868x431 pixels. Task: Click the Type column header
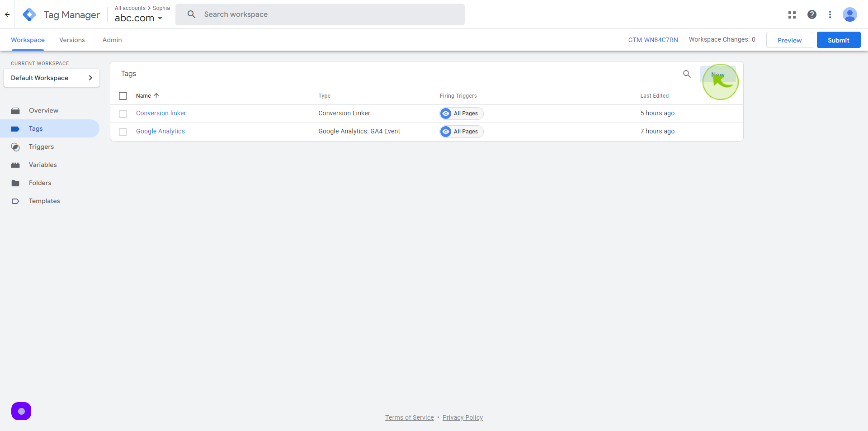coord(324,96)
